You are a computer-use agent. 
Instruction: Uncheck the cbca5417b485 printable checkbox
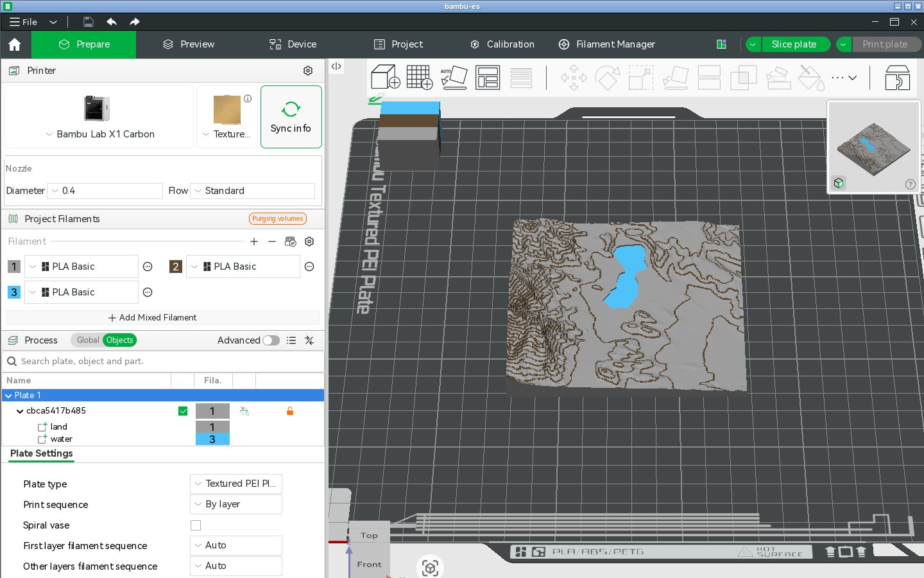click(x=183, y=411)
